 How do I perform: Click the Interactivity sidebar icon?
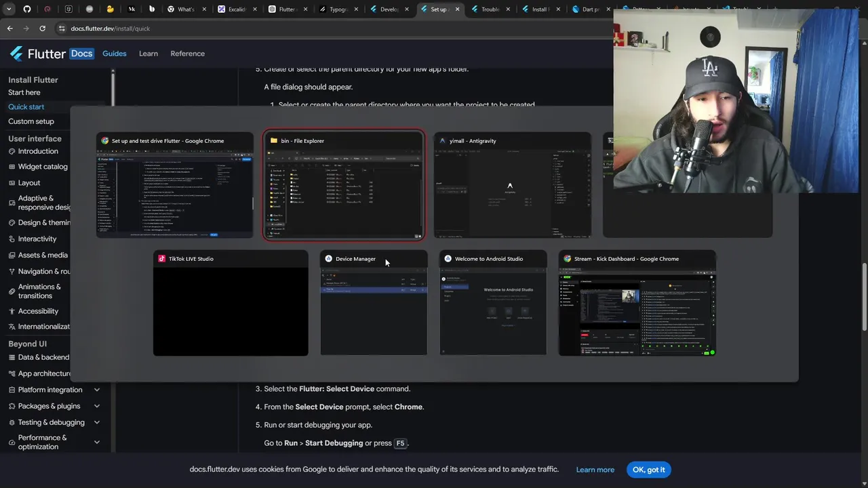coord(12,239)
